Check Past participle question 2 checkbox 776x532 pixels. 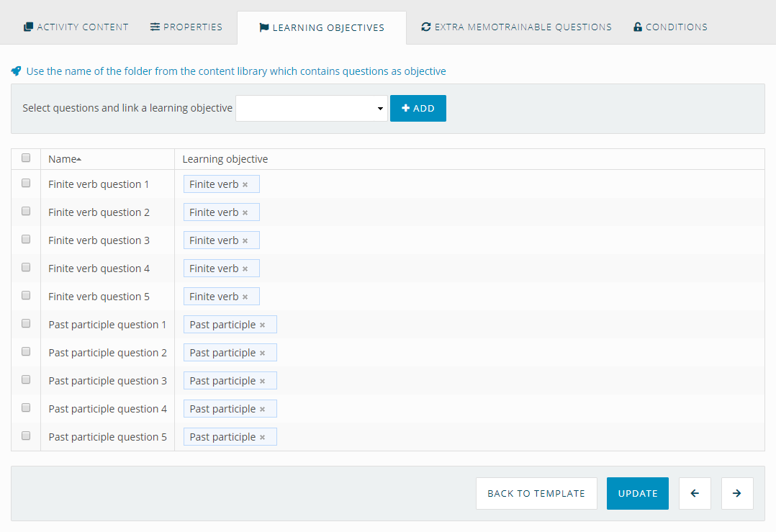(x=26, y=351)
